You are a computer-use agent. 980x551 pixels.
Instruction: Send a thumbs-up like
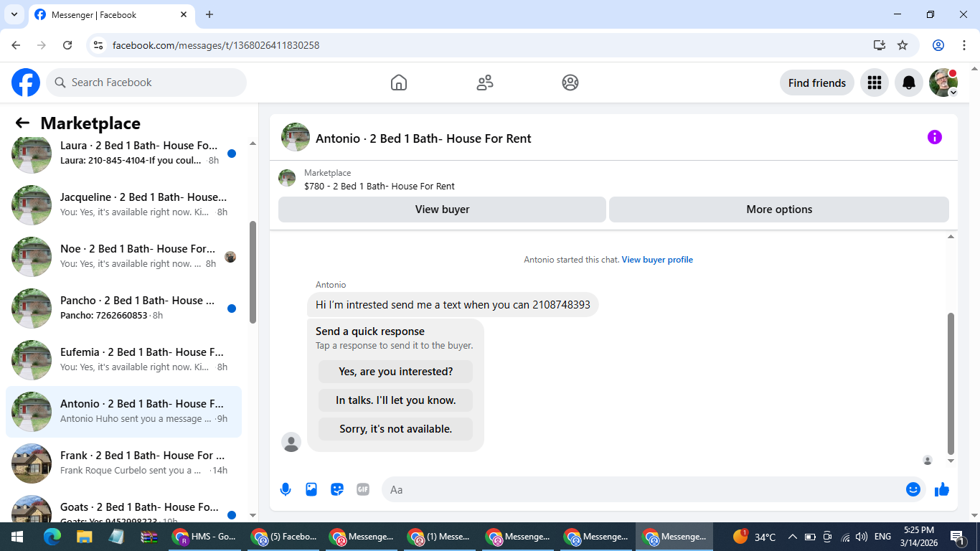click(x=942, y=489)
